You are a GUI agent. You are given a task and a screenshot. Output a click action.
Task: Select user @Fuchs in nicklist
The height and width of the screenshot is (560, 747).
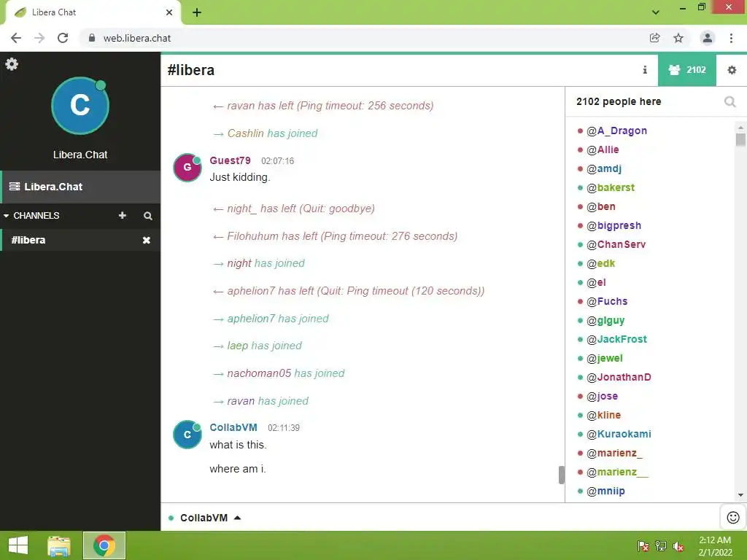[607, 301]
